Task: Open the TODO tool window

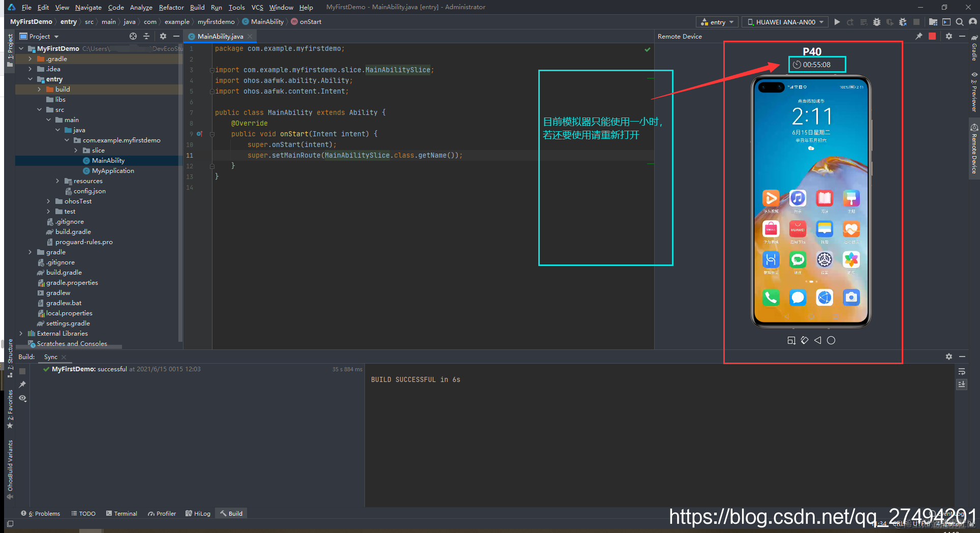Action: (83, 514)
